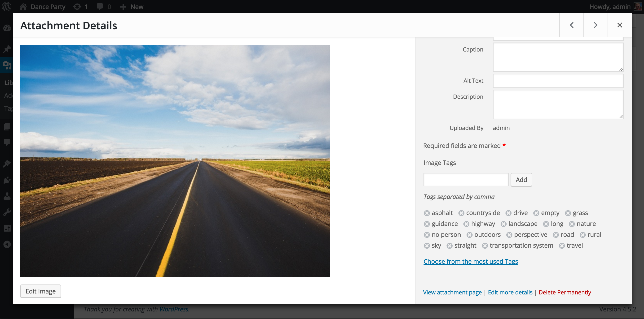
Task: Focus the Alt Text field
Action: tap(558, 81)
